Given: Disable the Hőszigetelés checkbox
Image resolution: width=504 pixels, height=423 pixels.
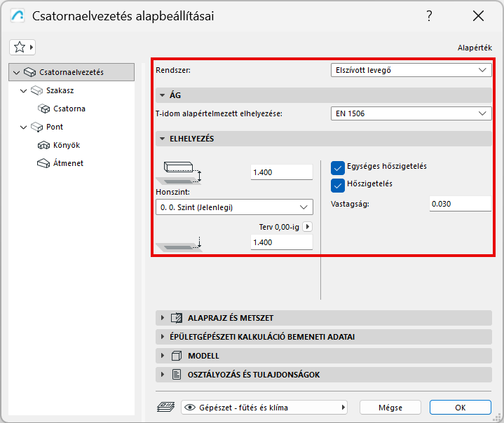Looking at the screenshot, I should (x=339, y=184).
